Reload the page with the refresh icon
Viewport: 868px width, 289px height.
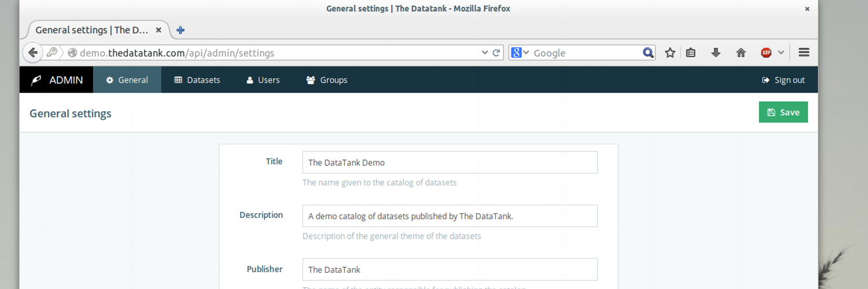[496, 53]
